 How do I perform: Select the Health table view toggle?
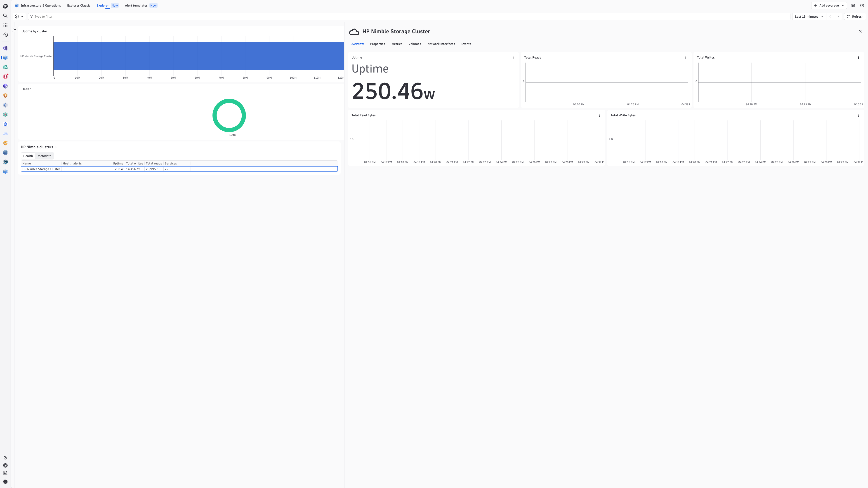(x=28, y=156)
